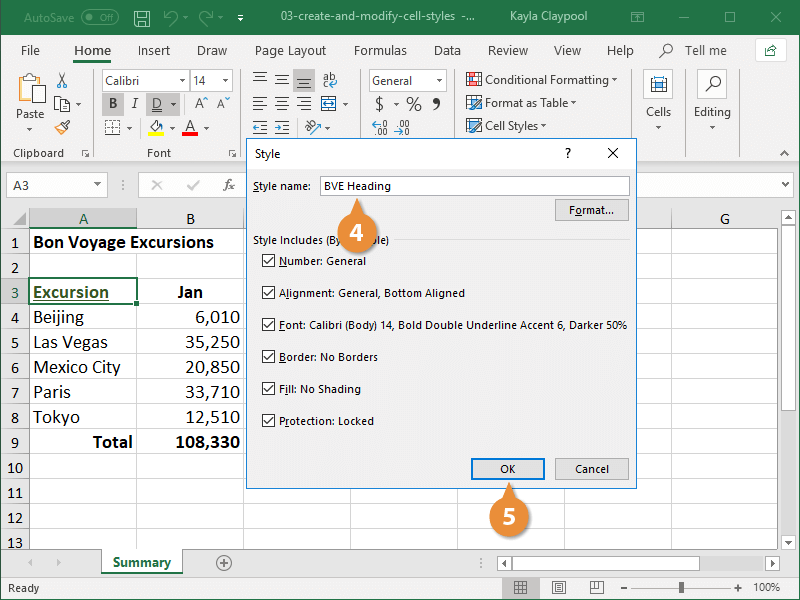800x600 pixels.
Task: Select the Italic formatting icon
Action: [135, 103]
